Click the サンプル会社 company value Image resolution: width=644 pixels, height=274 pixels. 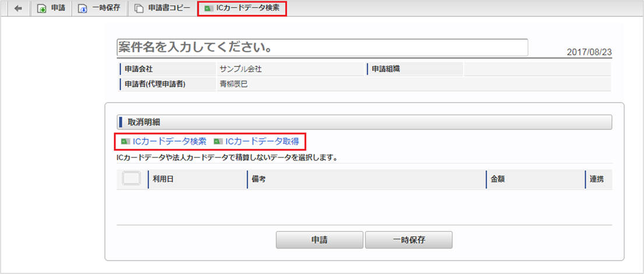[241, 69]
